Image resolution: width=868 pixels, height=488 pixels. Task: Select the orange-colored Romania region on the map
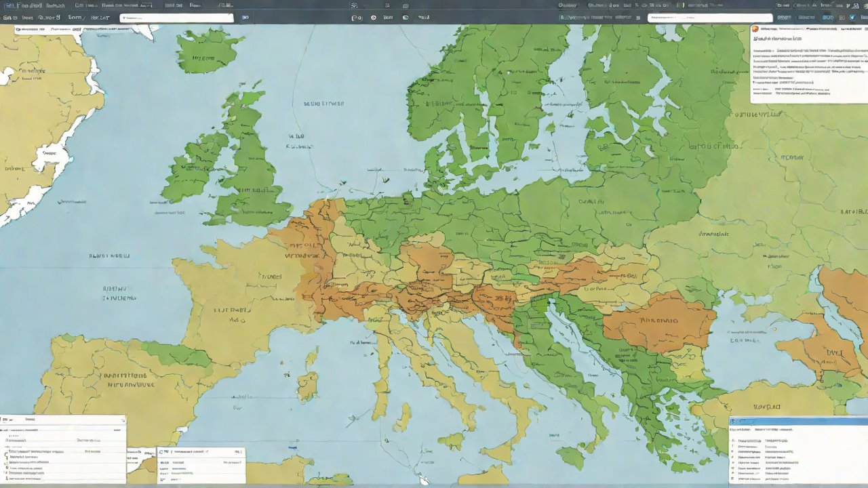tap(658, 322)
